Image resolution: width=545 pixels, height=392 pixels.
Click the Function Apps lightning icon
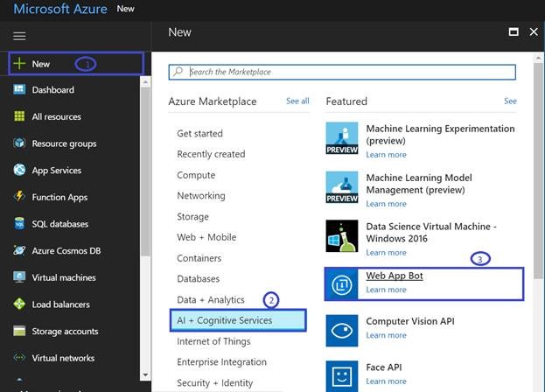pos(19,197)
